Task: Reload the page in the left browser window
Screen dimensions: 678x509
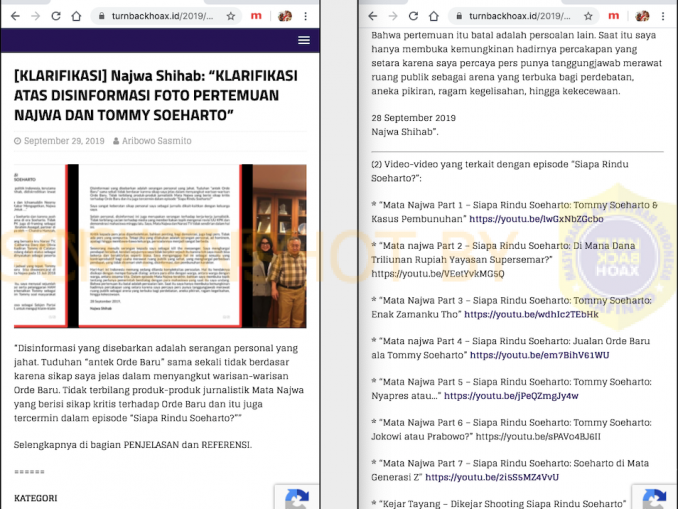Action: [56, 16]
